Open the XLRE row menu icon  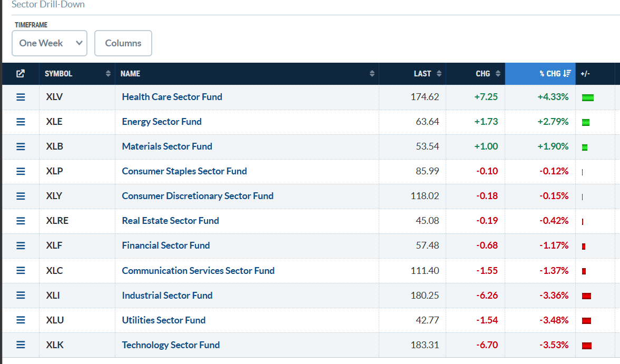point(21,221)
